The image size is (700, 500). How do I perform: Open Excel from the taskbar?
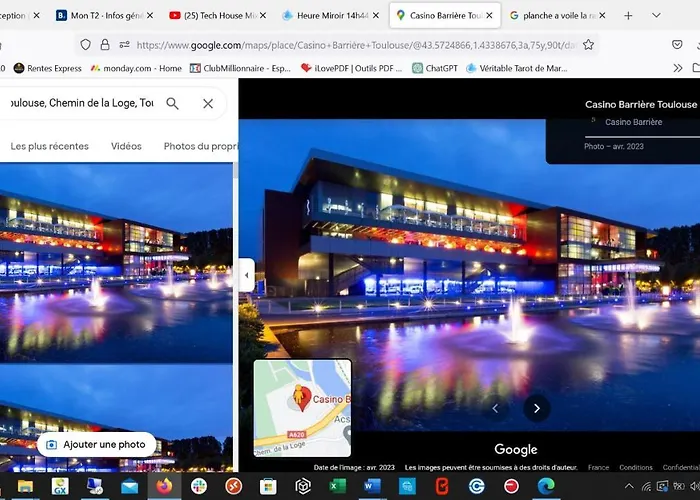click(338, 486)
